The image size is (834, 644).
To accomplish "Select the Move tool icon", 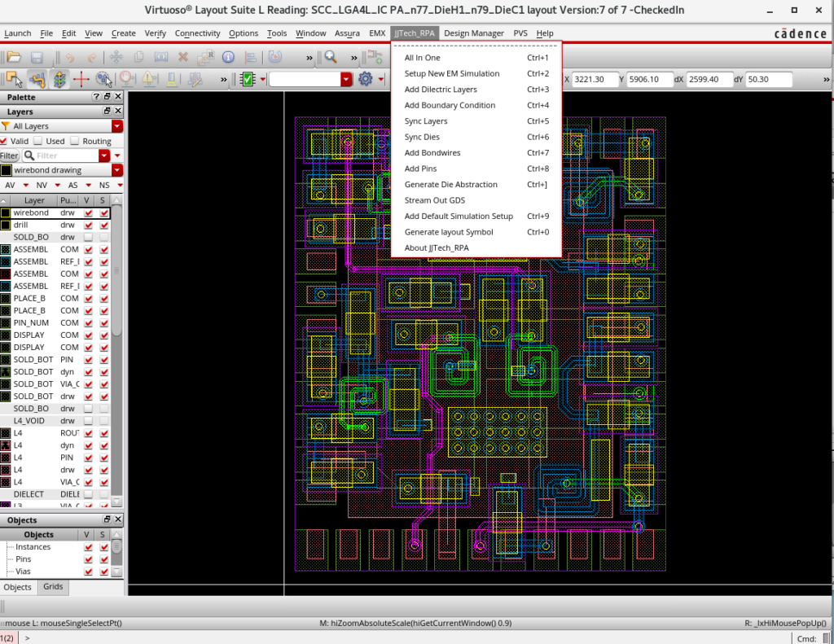I will [116, 57].
